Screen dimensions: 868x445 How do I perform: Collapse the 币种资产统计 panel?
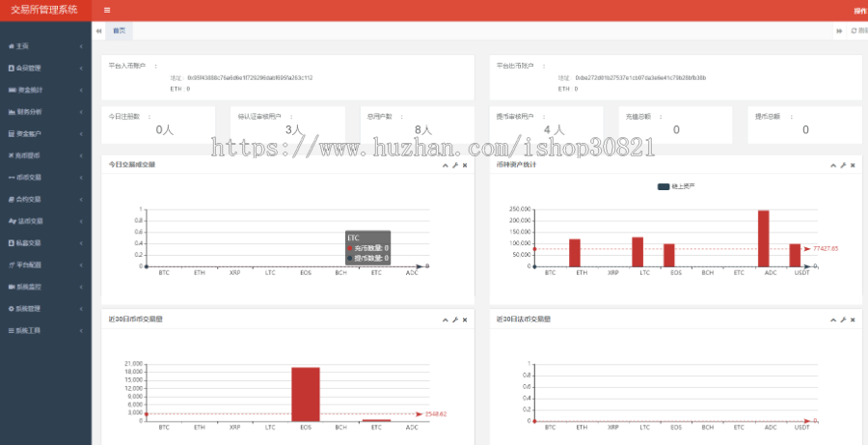click(832, 165)
